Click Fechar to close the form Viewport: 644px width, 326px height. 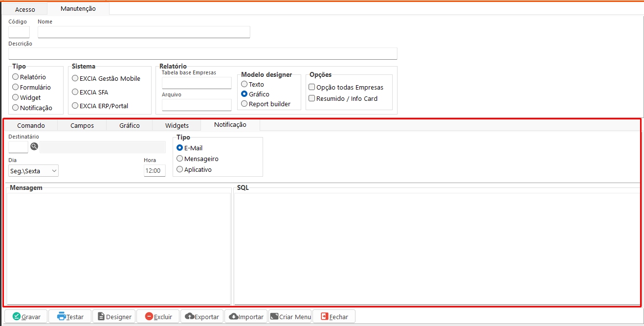point(334,317)
